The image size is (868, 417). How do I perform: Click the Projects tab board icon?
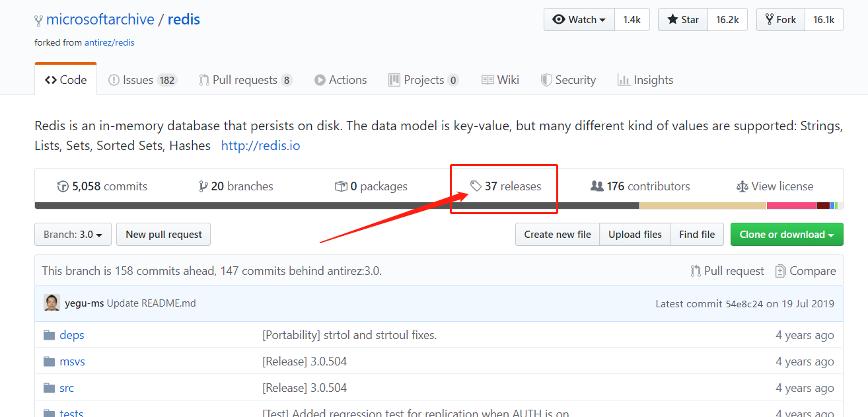point(394,80)
